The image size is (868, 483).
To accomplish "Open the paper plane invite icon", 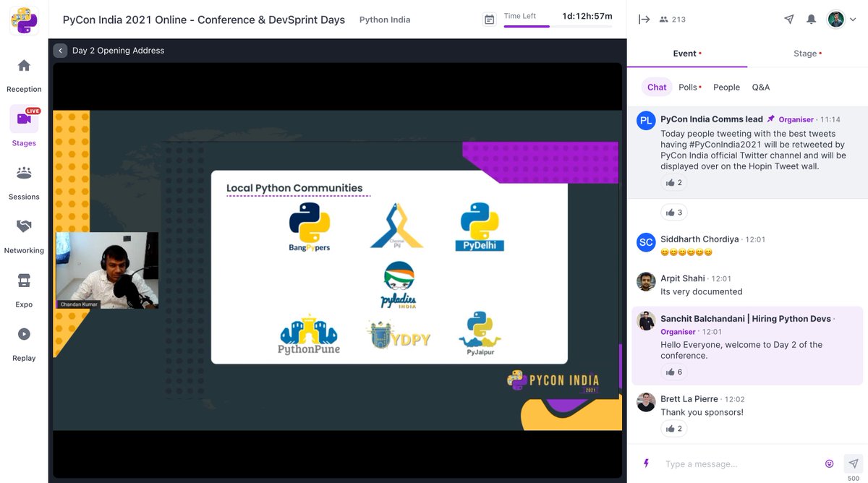I will coord(789,20).
